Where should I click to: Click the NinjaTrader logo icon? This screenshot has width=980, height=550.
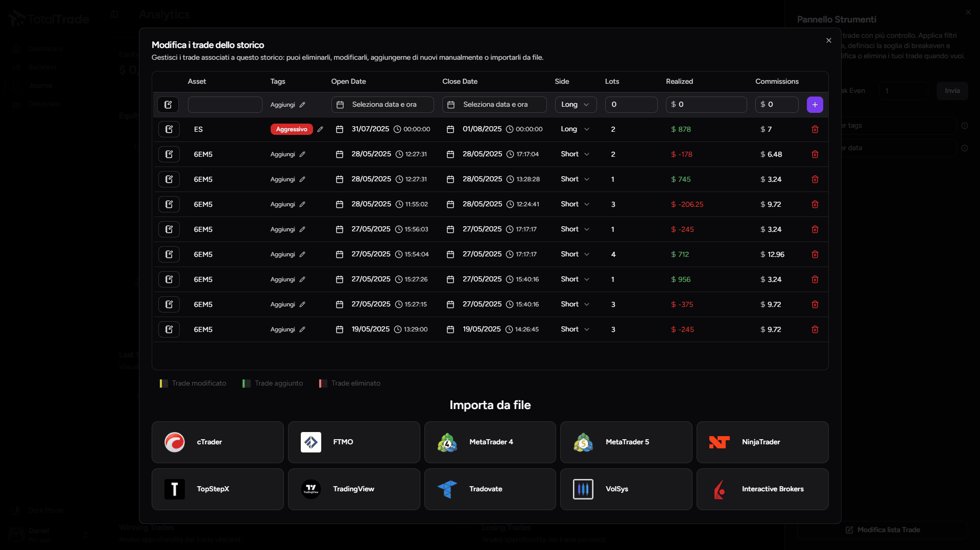(x=720, y=442)
